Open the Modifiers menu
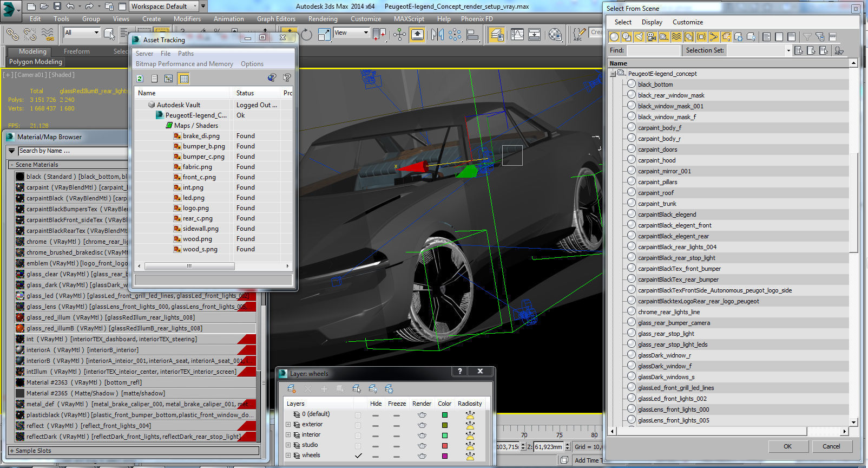Viewport: 868px width, 468px height. [187, 19]
